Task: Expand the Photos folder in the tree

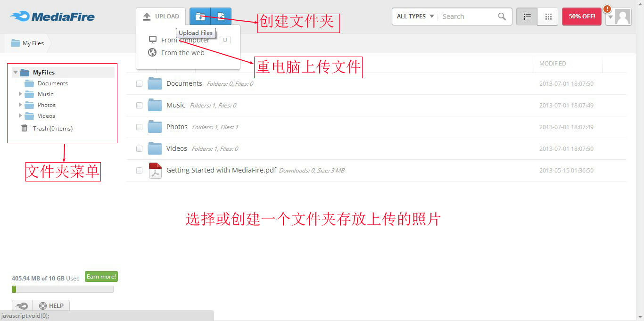Action: pyautogui.click(x=20, y=105)
